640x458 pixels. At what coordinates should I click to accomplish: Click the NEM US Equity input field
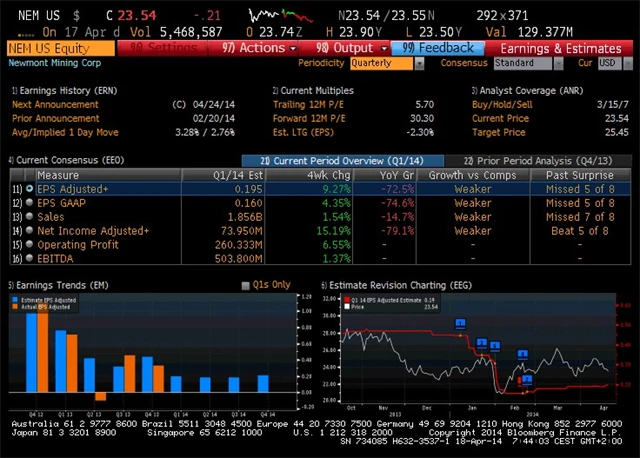tap(60, 47)
